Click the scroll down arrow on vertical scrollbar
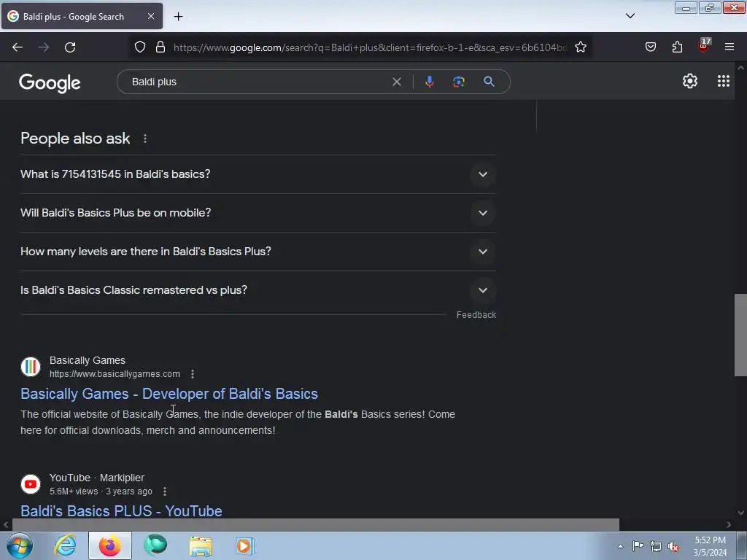 click(x=740, y=513)
